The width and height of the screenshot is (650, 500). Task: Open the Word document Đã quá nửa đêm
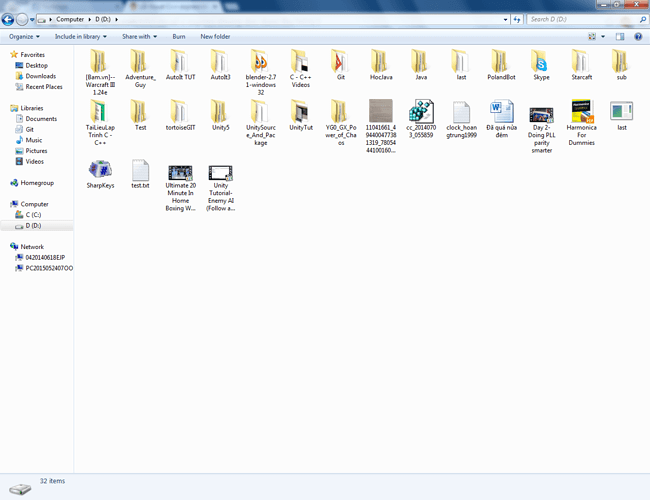(501, 111)
